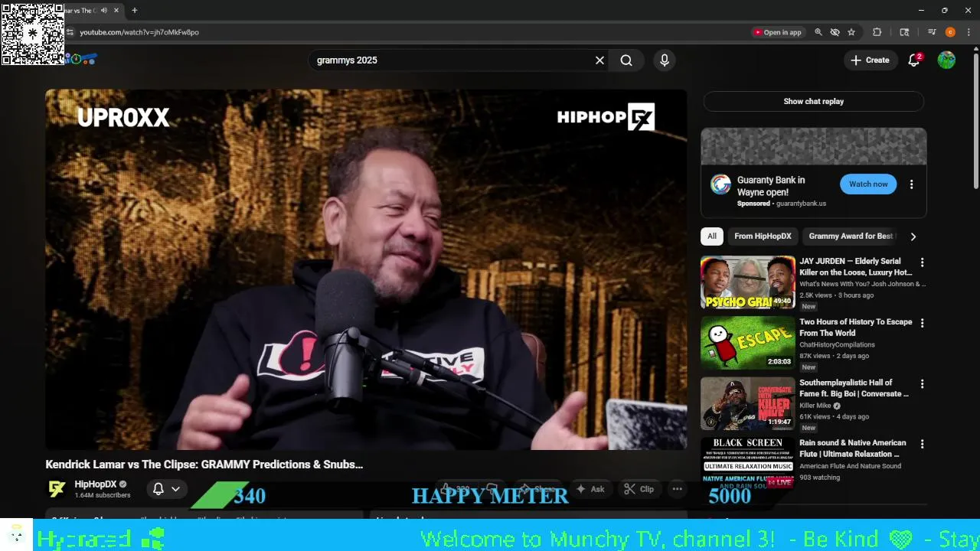Select the From HipHopDX chip

pos(763,236)
